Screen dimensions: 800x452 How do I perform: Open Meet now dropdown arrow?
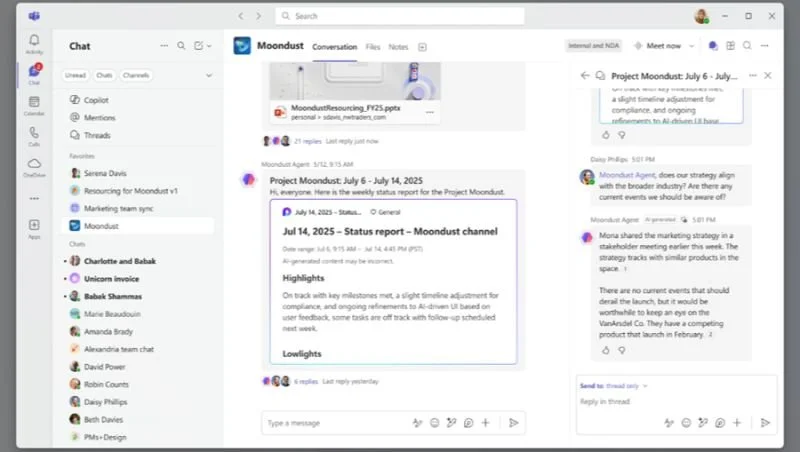click(692, 46)
